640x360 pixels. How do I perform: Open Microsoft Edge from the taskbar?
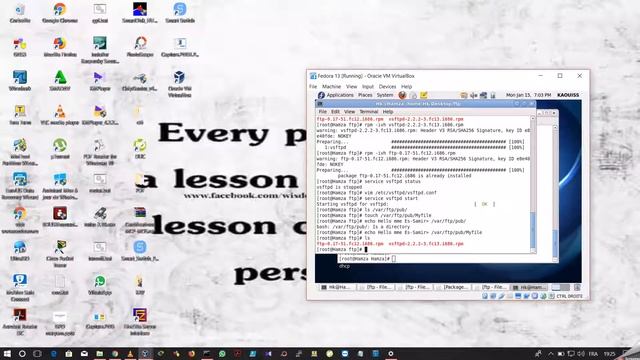[53, 353]
